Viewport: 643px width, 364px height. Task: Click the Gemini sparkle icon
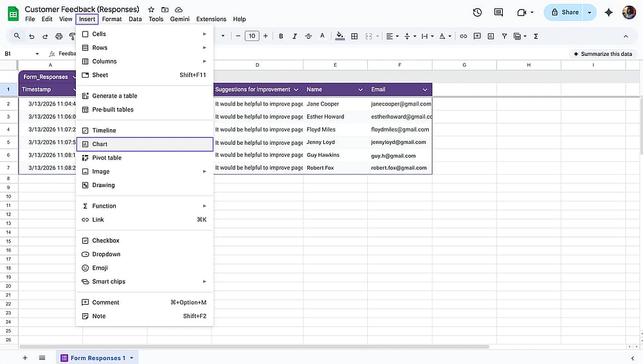click(x=608, y=12)
